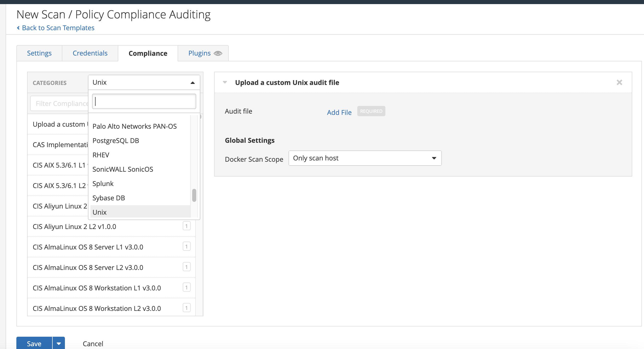Select Upload a custom audit row
Screen dimensions: 644x349
click(58, 124)
